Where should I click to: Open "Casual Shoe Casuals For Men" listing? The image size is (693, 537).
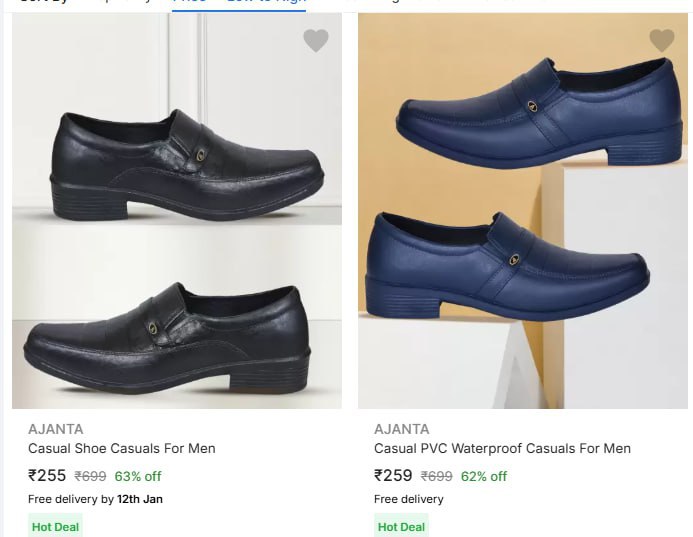pos(122,448)
